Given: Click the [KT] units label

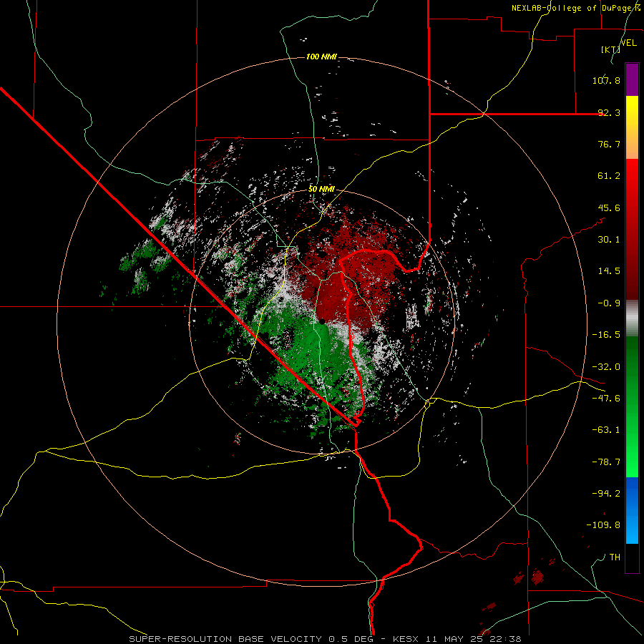Looking at the screenshot, I should tap(611, 49).
